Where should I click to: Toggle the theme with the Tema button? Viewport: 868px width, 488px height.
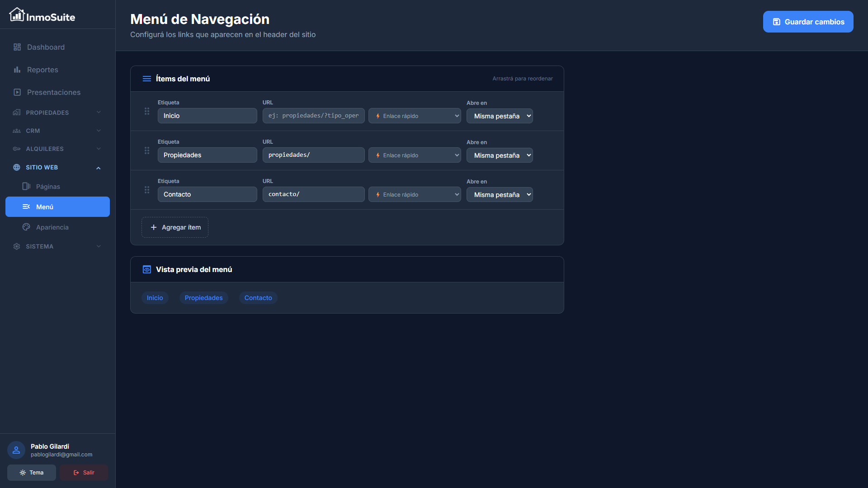[32, 473]
